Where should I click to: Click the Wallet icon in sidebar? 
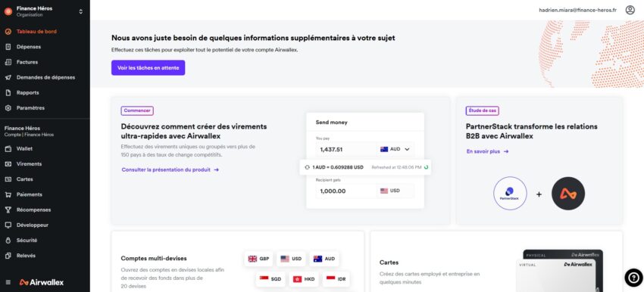click(8, 149)
